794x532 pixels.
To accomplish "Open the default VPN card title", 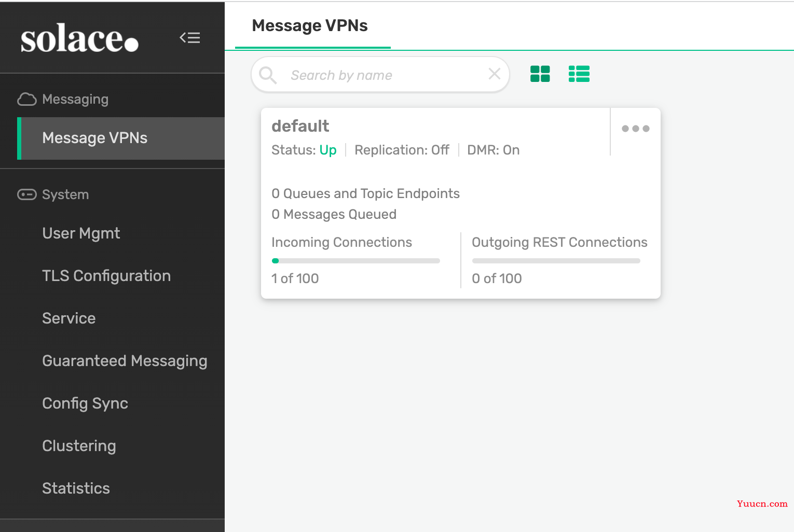I will click(x=300, y=126).
